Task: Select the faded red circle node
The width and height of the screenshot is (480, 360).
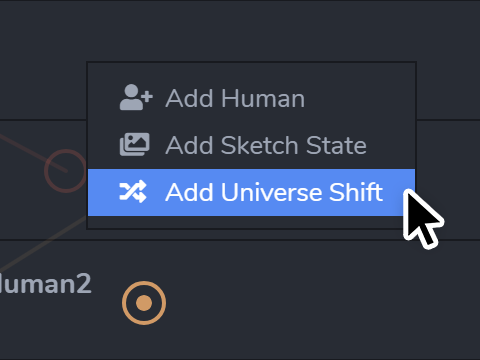Action: (x=66, y=171)
